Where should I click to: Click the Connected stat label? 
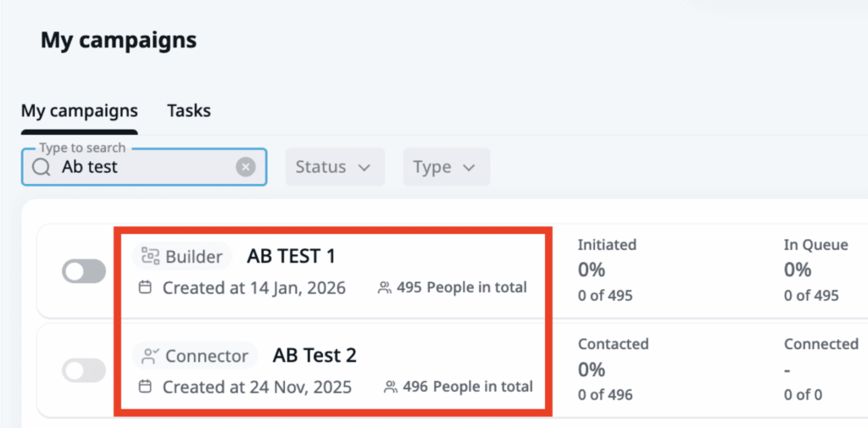(821, 344)
